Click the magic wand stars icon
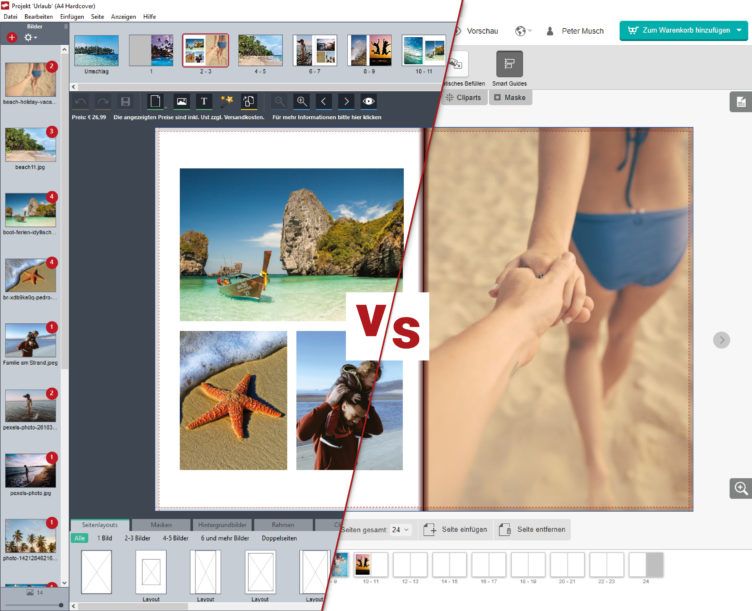Viewport: 752px width, 611px height. tap(226, 101)
